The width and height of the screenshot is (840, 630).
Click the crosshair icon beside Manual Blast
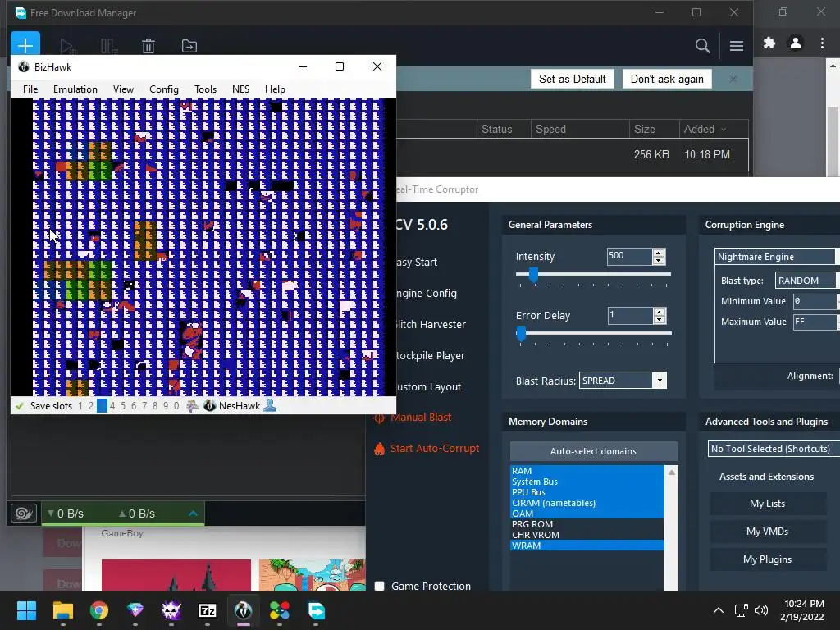379,418
